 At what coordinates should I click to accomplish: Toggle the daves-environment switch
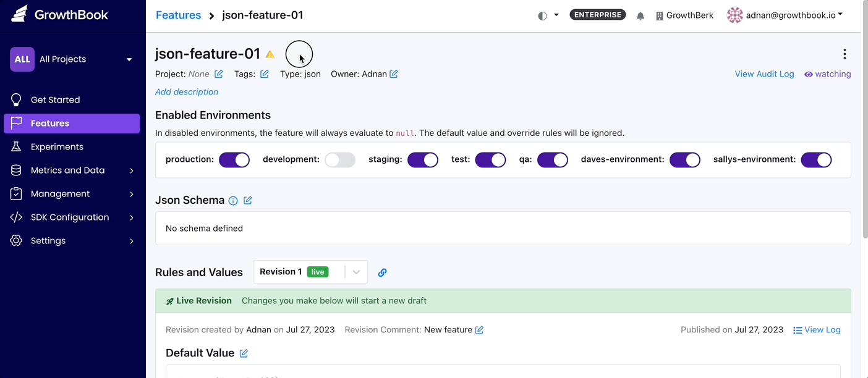(x=685, y=160)
